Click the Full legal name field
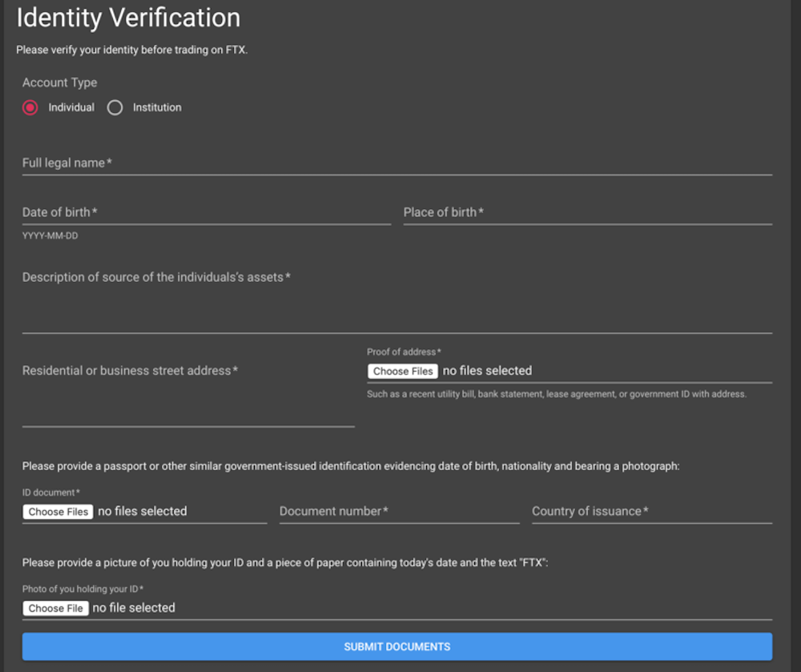 397,163
